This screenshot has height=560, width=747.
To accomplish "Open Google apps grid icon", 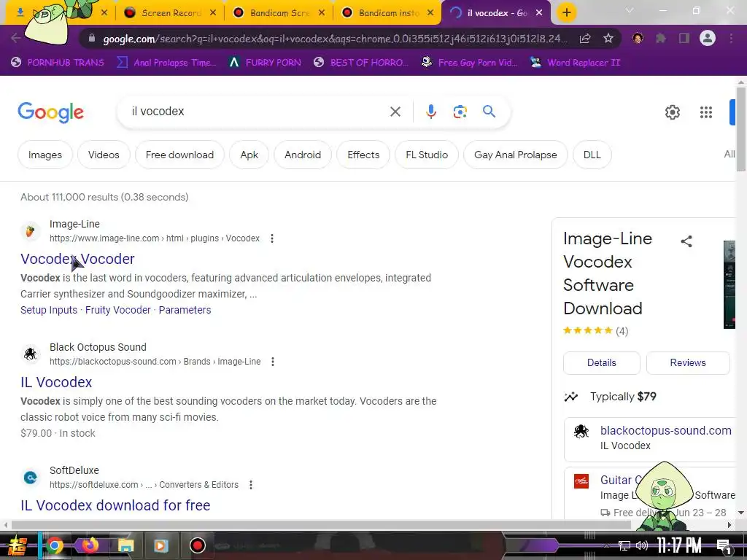I will coord(705,112).
